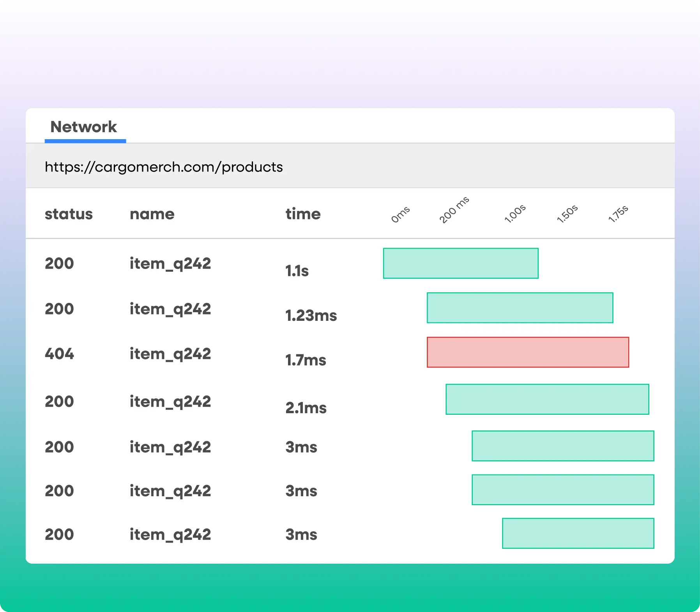This screenshot has height=612, width=700.
Task: Select the 200 status in the 1.23ms row
Action: click(59, 309)
